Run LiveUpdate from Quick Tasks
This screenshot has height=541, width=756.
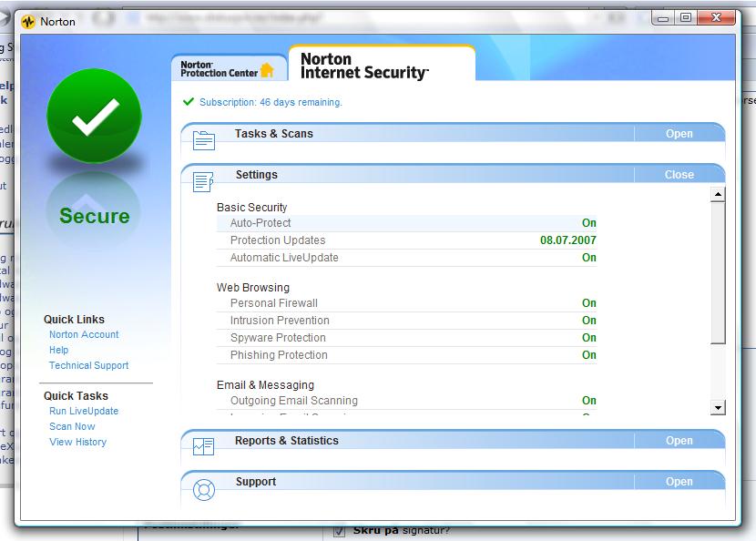(x=84, y=411)
